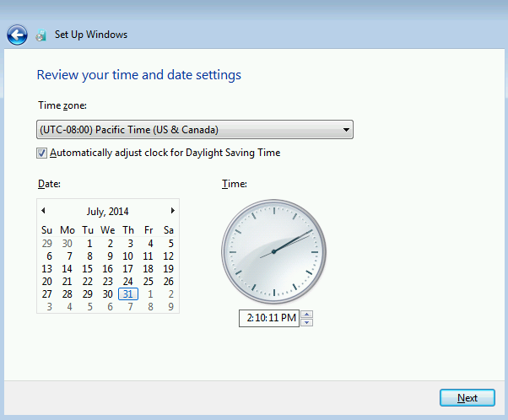The height and width of the screenshot is (420, 508).
Task: Select July 1 in calendar
Action: [89, 243]
